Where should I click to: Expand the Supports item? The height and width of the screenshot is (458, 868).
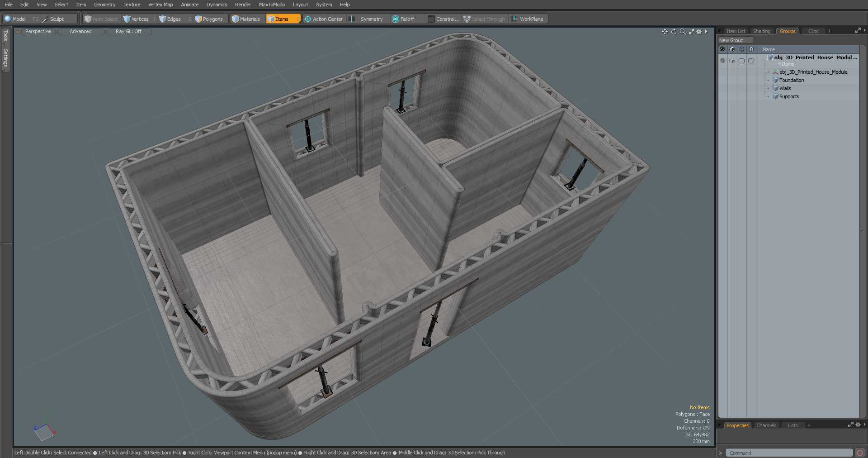[x=768, y=96]
